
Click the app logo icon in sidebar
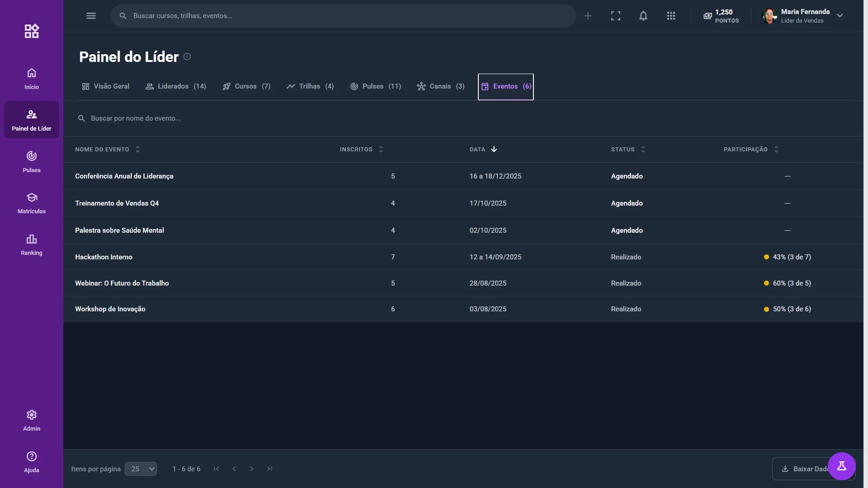(x=32, y=31)
